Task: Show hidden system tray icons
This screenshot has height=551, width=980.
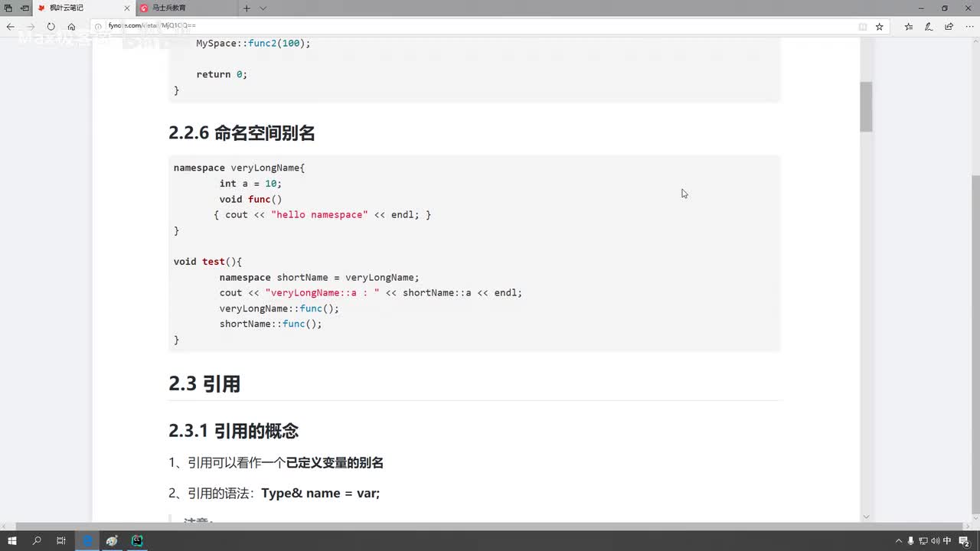Action: (x=898, y=540)
